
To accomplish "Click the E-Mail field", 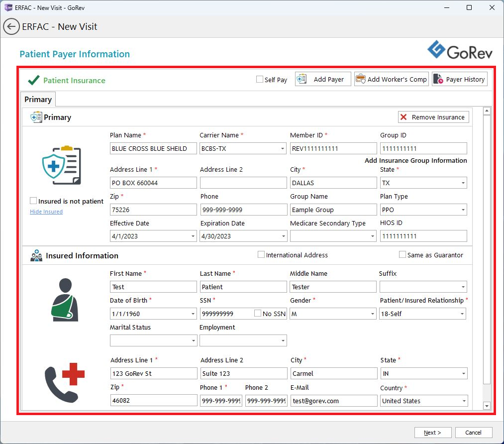I will pos(334,401).
